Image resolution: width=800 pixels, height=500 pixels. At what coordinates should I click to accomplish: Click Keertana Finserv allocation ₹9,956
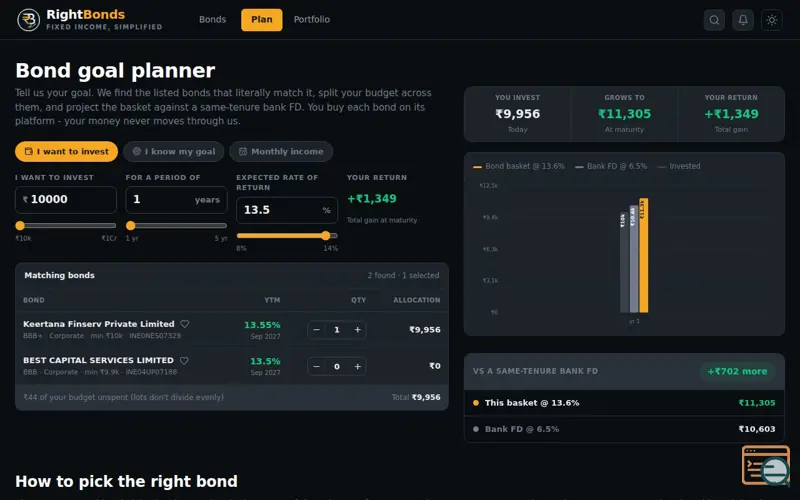424,330
